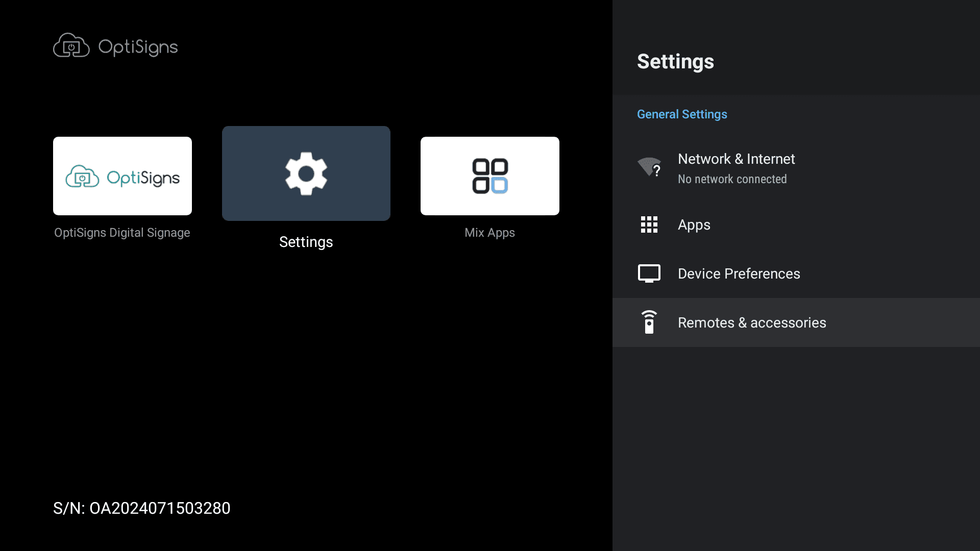Open the Mix Apps grid icon tile
Viewport: 980px width, 551px height.
point(490,176)
